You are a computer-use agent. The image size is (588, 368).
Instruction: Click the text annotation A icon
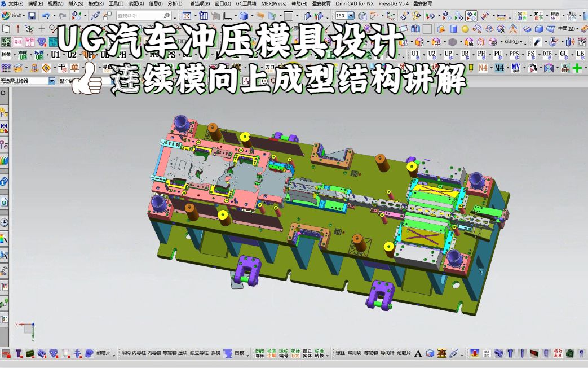(x=418, y=353)
